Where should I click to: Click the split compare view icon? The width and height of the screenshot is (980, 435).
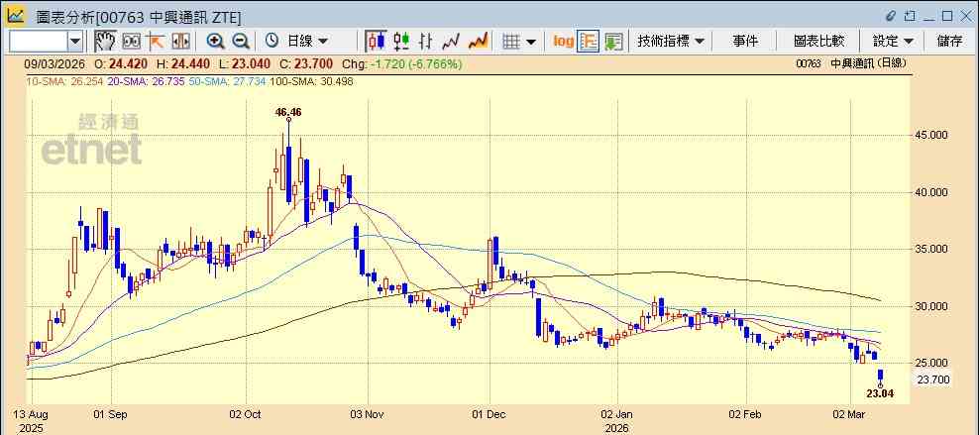pos(180,42)
